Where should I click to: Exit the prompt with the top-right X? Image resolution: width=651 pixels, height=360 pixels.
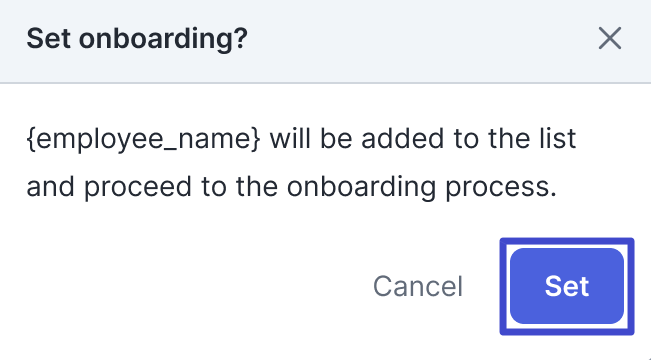tap(609, 38)
